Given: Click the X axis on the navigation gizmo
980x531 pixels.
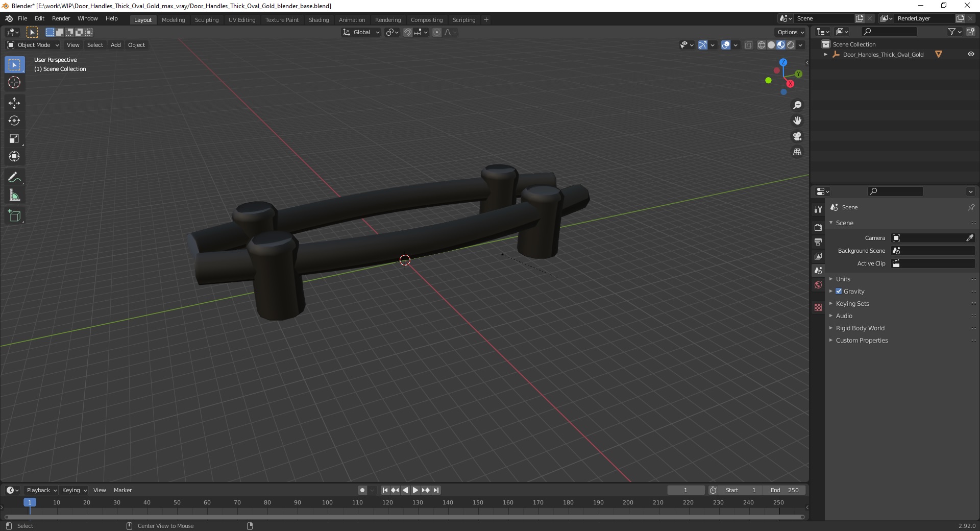Looking at the screenshot, I should 790,84.
